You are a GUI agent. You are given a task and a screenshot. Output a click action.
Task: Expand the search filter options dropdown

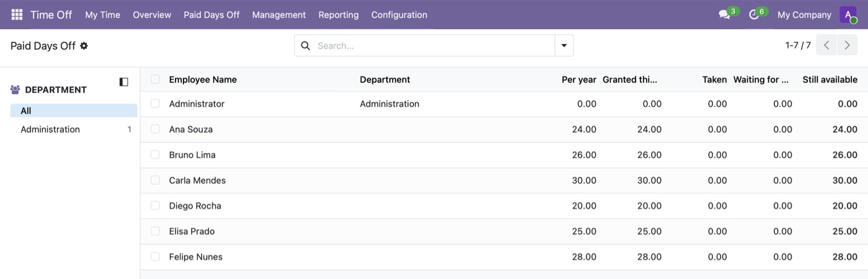tap(564, 45)
